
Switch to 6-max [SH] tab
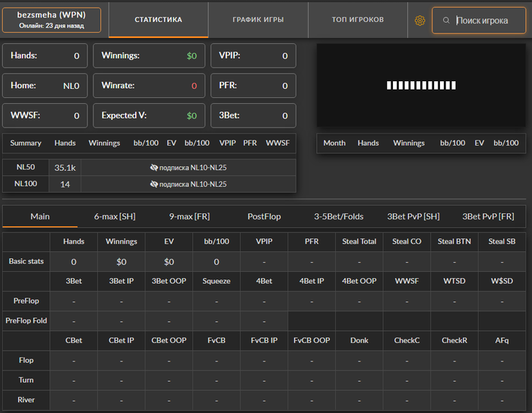point(115,216)
